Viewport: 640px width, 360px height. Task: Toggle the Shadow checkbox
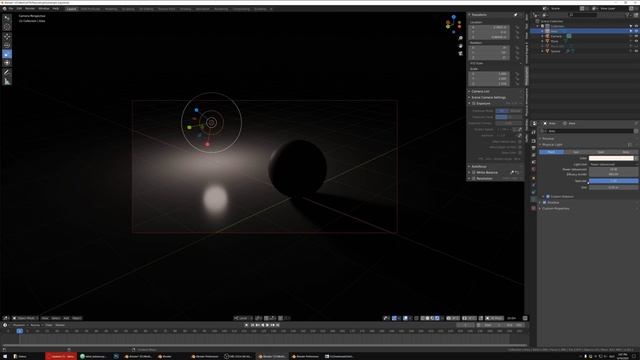[544, 202]
